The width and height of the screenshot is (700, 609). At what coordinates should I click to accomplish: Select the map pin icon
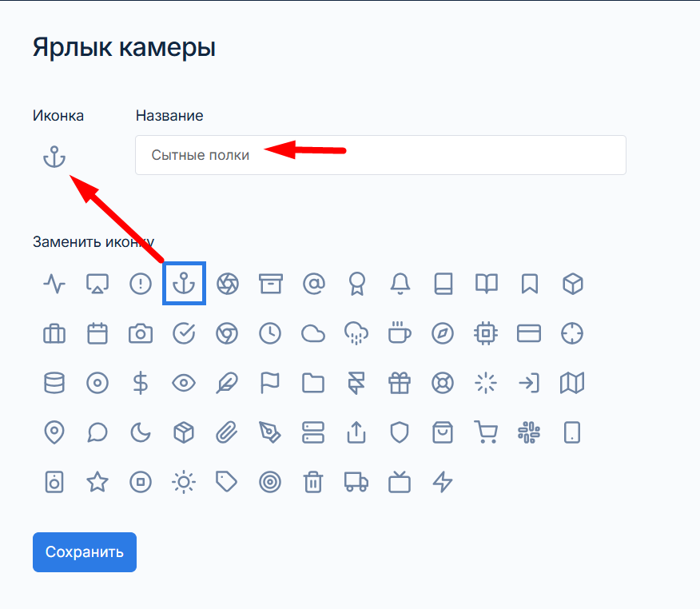pyautogui.click(x=54, y=432)
